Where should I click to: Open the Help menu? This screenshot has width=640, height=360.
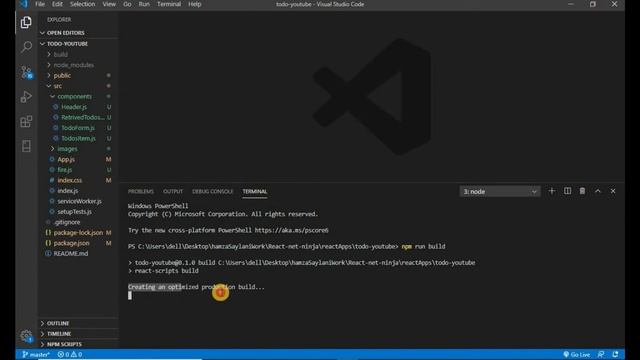click(195, 4)
